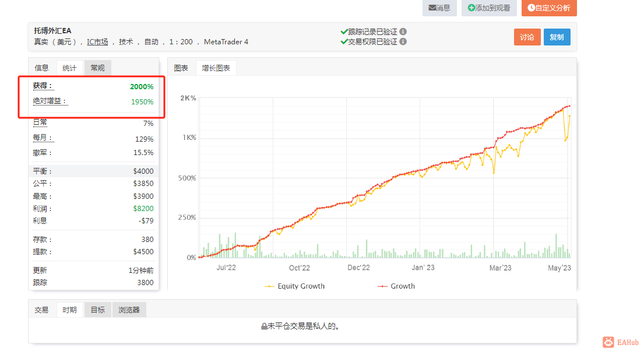Select the 交易 tab at the bottom
The height and width of the screenshot is (351, 644).
click(x=41, y=310)
